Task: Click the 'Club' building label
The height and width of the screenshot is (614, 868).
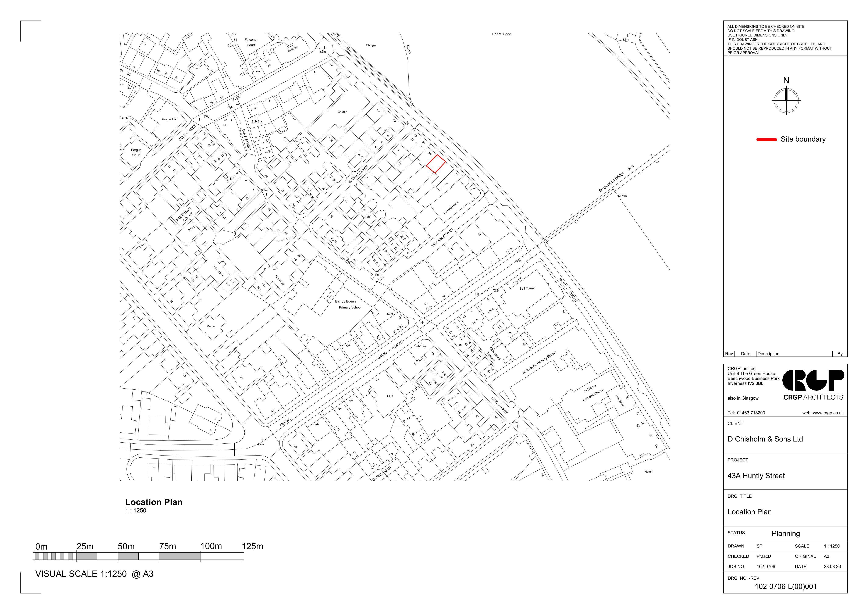Action: 390,396
